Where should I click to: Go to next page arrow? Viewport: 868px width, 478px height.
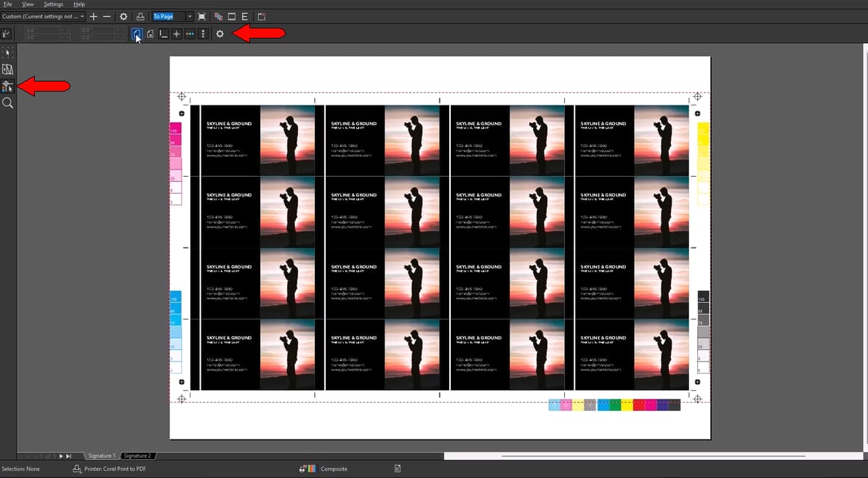pyautogui.click(x=60, y=455)
